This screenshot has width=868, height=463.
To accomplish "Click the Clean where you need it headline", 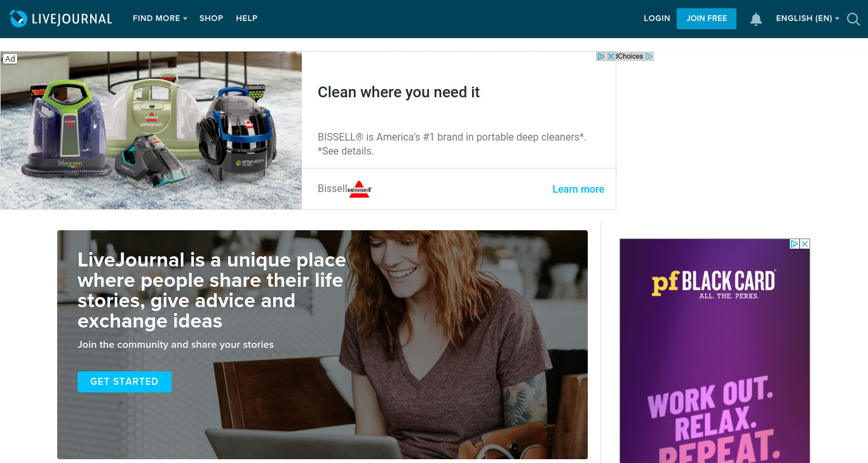I will click(398, 92).
